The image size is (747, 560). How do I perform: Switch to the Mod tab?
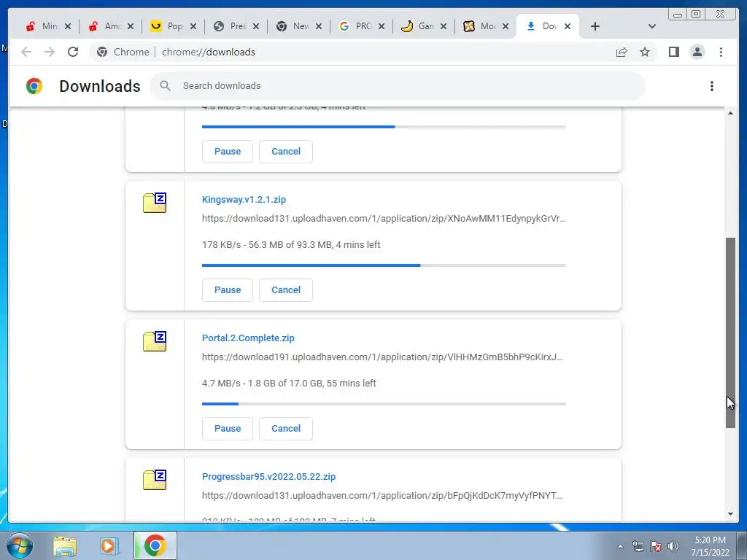tap(481, 26)
